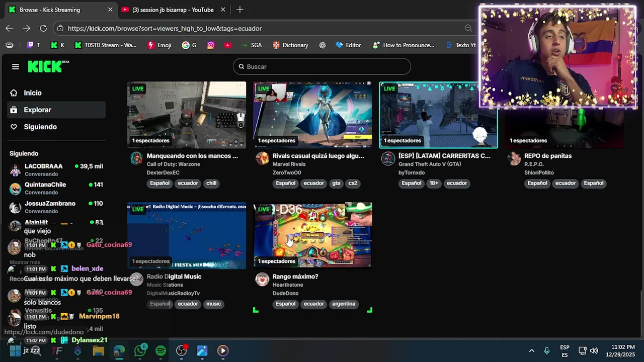Open the first controller bookmark icon
The image size is (644, 362).
point(10,45)
